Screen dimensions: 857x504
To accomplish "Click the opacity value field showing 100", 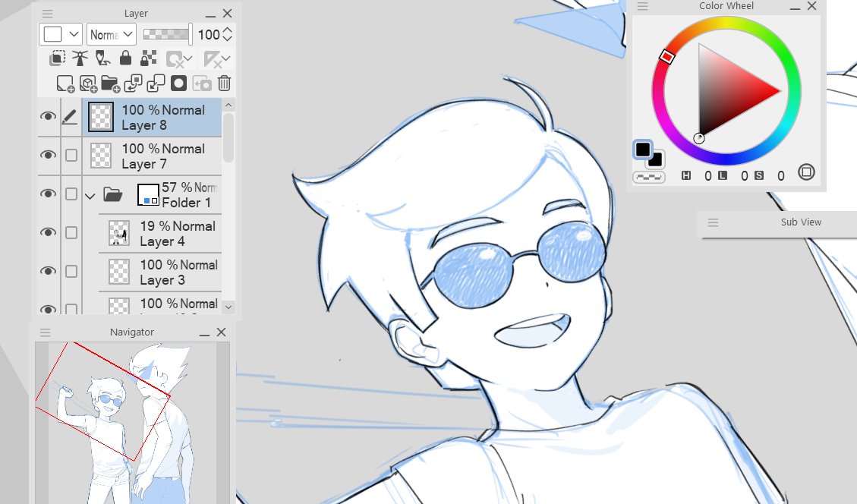I will pos(209,35).
